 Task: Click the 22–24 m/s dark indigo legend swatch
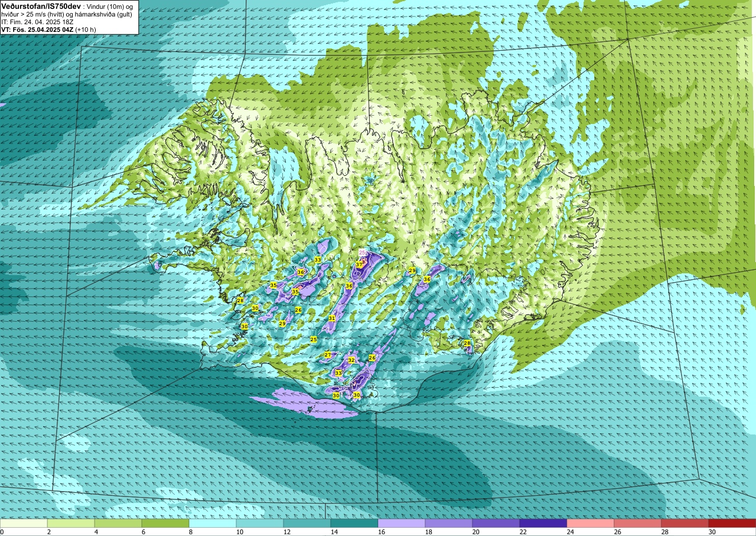click(x=543, y=523)
